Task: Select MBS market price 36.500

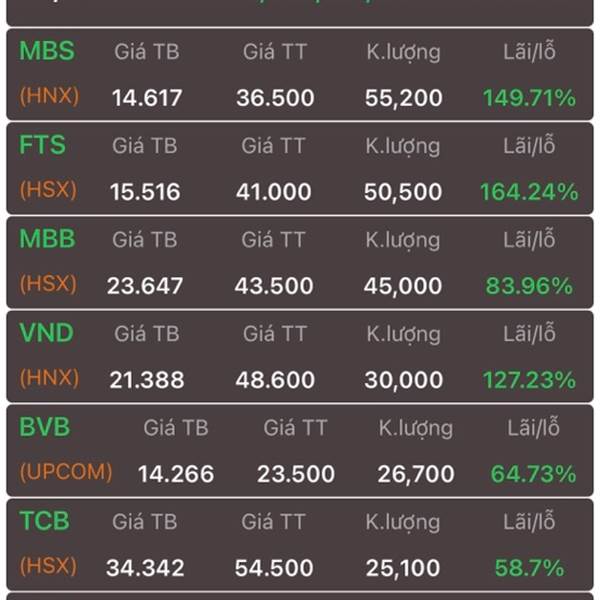Action: click(275, 98)
